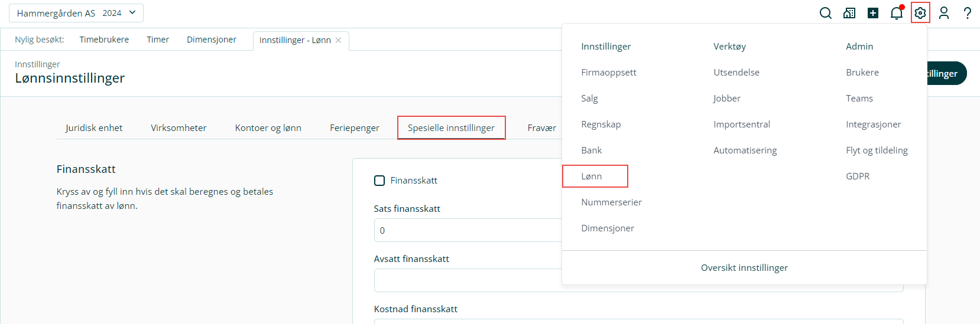This screenshot has width=980, height=324.
Task: Open the user profile icon
Action: pos(944,13)
